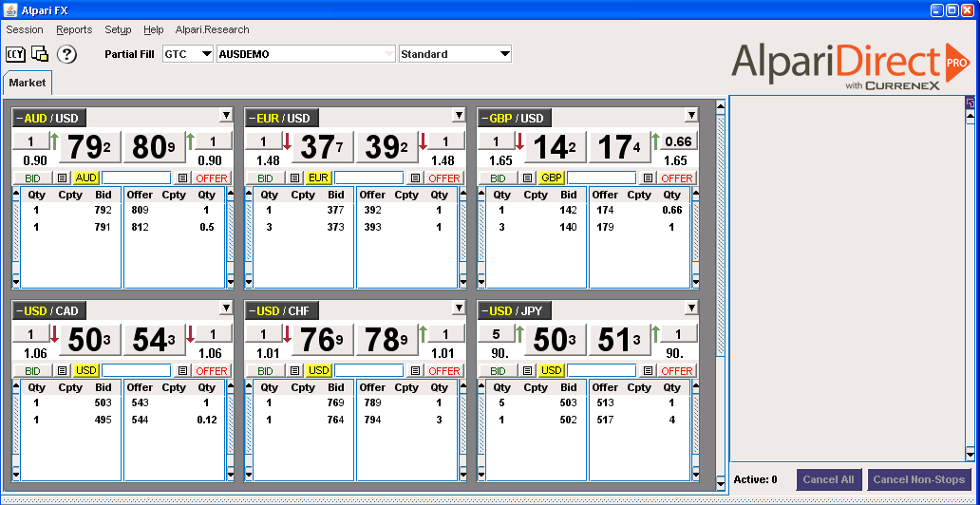Toggle yellow USD button in USD/CAD panel

coord(85,370)
